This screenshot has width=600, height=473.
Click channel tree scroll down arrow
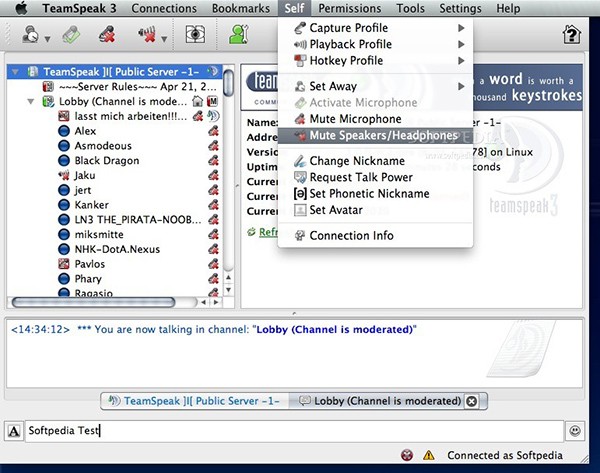pyautogui.click(x=228, y=290)
